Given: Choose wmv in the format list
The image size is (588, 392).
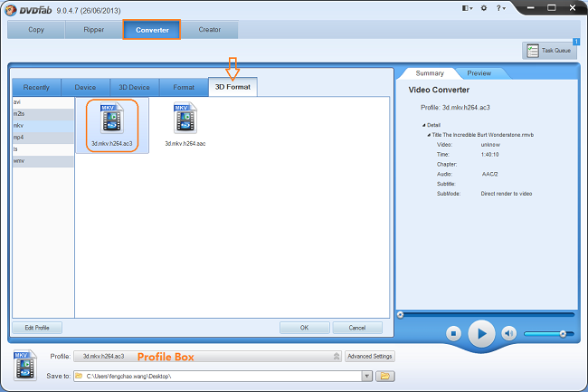Looking at the screenshot, I should pos(43,161).
